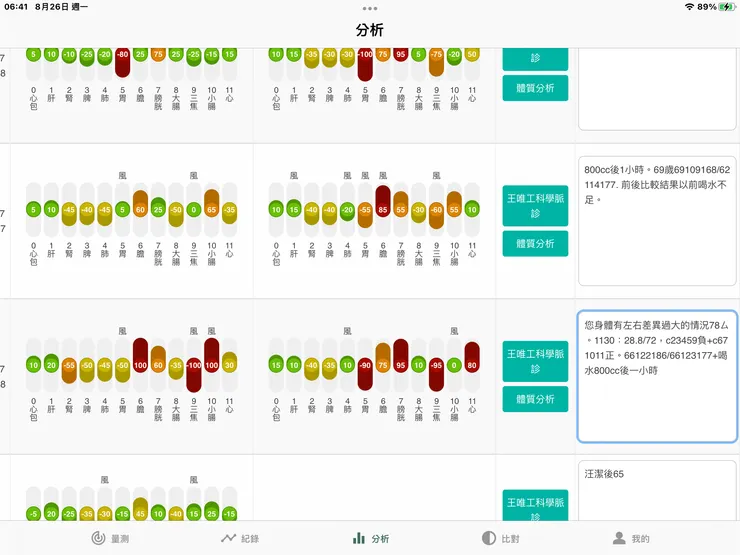Screen dimensions: 740x555
Task: Go to the 我的 profile icon
Action: pos(620,538)
